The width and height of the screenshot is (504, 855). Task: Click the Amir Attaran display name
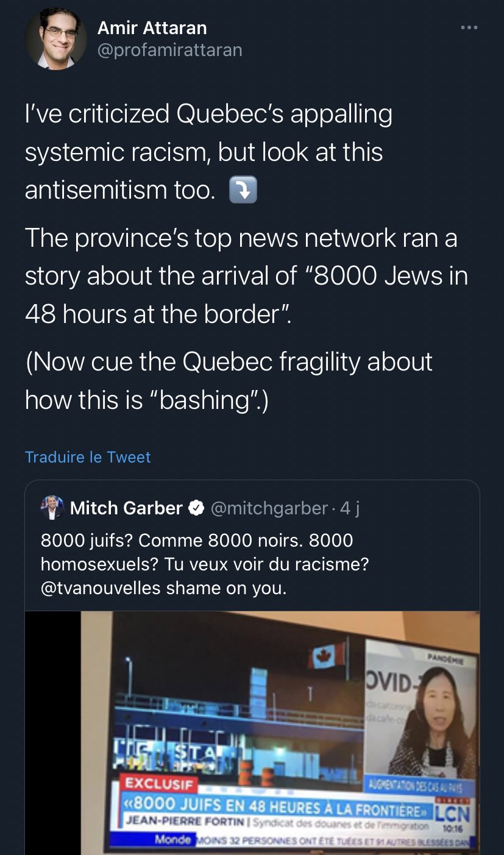[152, 27]
